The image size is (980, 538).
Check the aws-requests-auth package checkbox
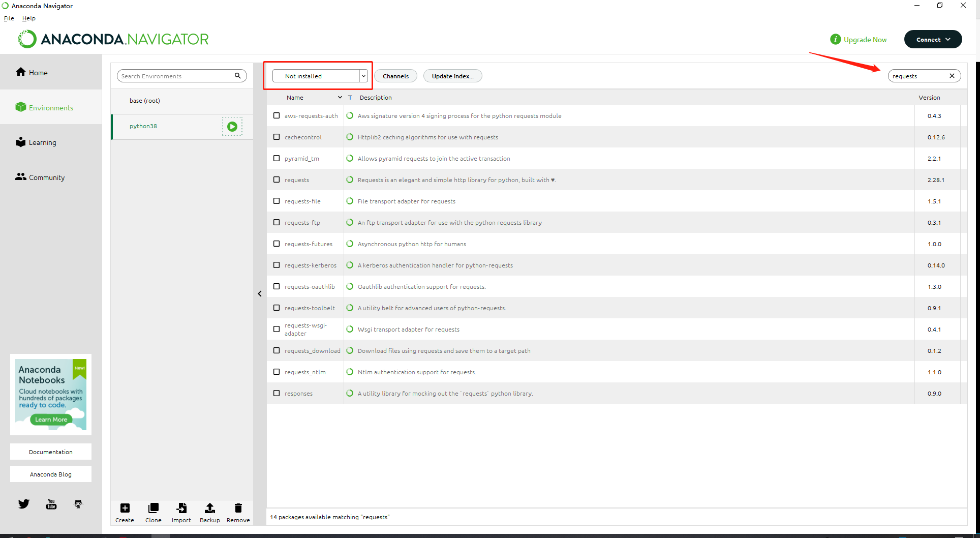[277, 115]
